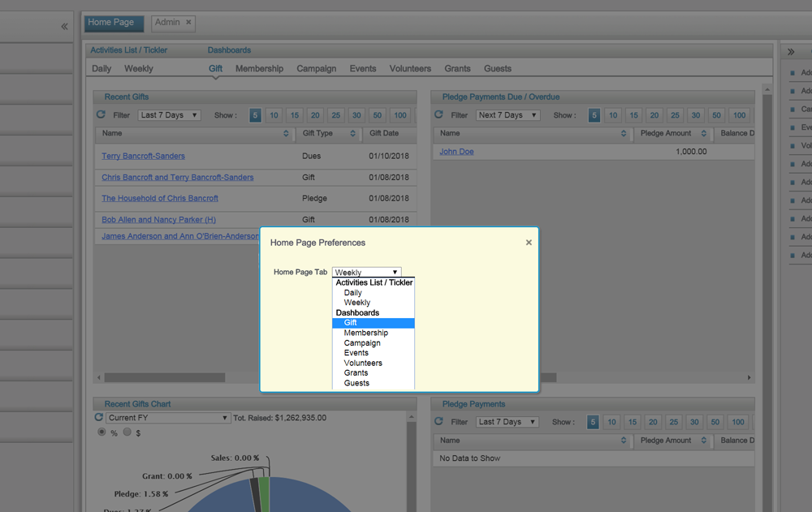Show 100 rows in Recent Gifts
This screenshot has width=812, height=512.
(x=400, y=115)
